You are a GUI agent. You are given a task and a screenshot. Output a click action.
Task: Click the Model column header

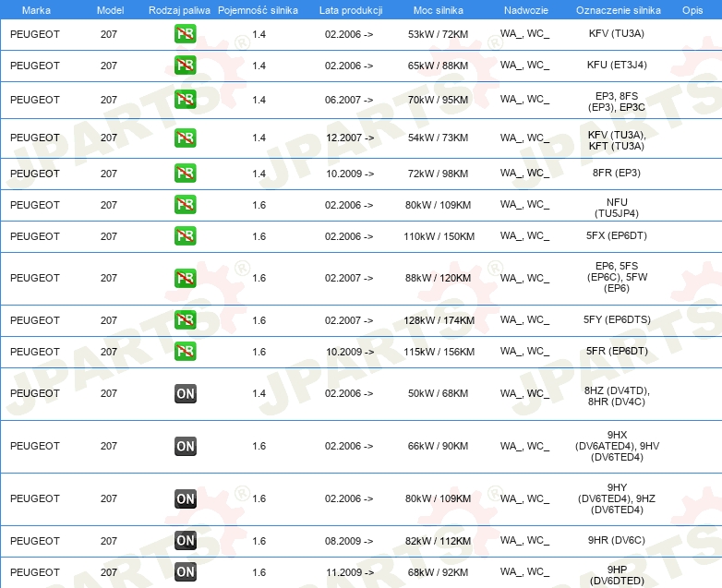110,10
